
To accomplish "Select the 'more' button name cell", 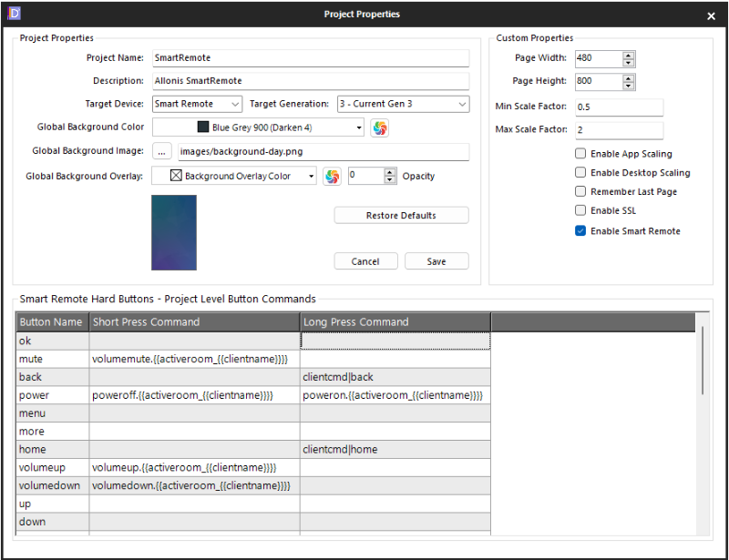I will click(53, 432).
